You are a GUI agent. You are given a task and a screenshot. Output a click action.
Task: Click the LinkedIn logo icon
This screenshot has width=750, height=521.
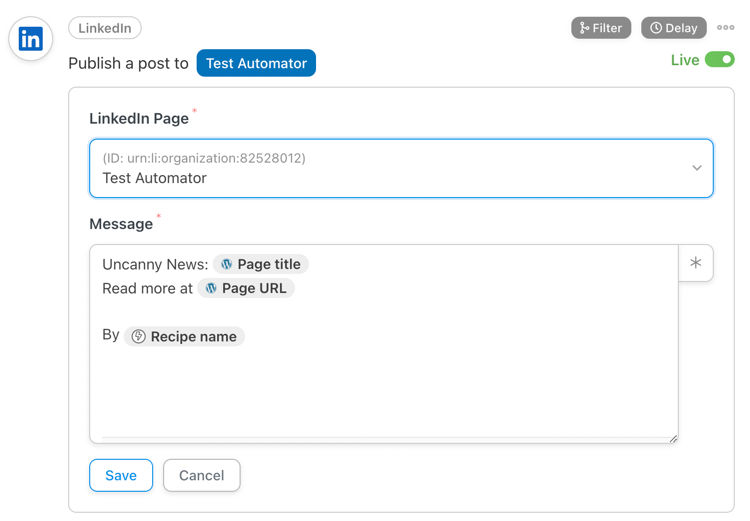coord(31,39)
